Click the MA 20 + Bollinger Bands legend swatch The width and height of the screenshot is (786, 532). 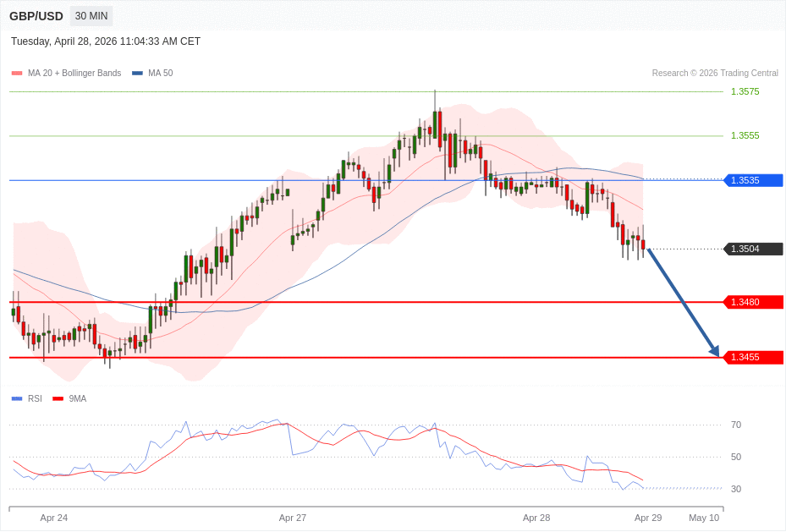pos(17,74)
